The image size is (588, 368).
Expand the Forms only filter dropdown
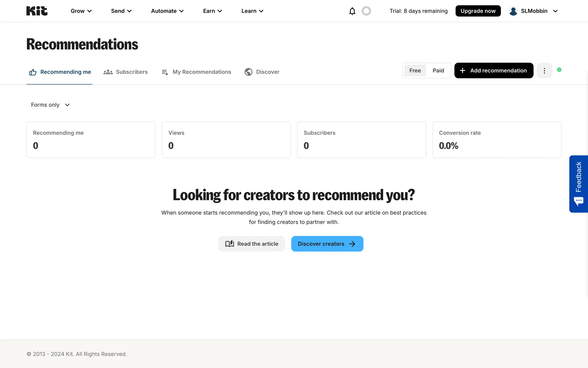pyautogui.click(x=51, y=105)
